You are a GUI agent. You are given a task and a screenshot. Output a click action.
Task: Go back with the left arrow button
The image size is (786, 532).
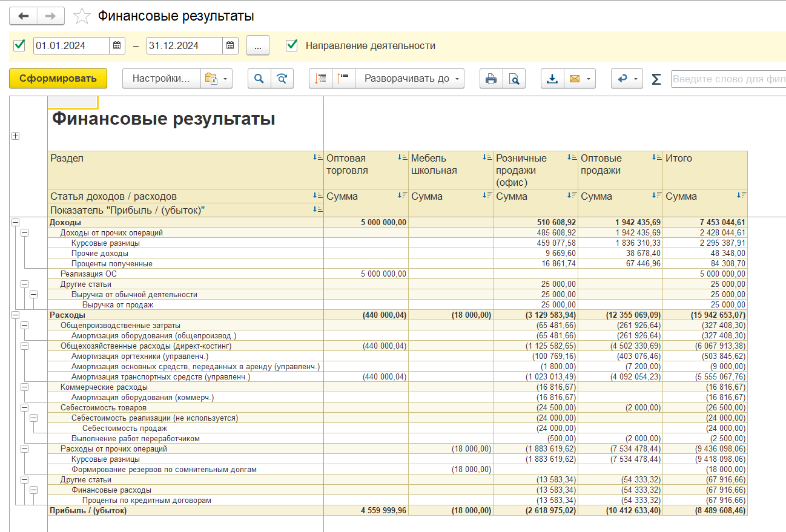pyautogui.click(x=23, y=16)
